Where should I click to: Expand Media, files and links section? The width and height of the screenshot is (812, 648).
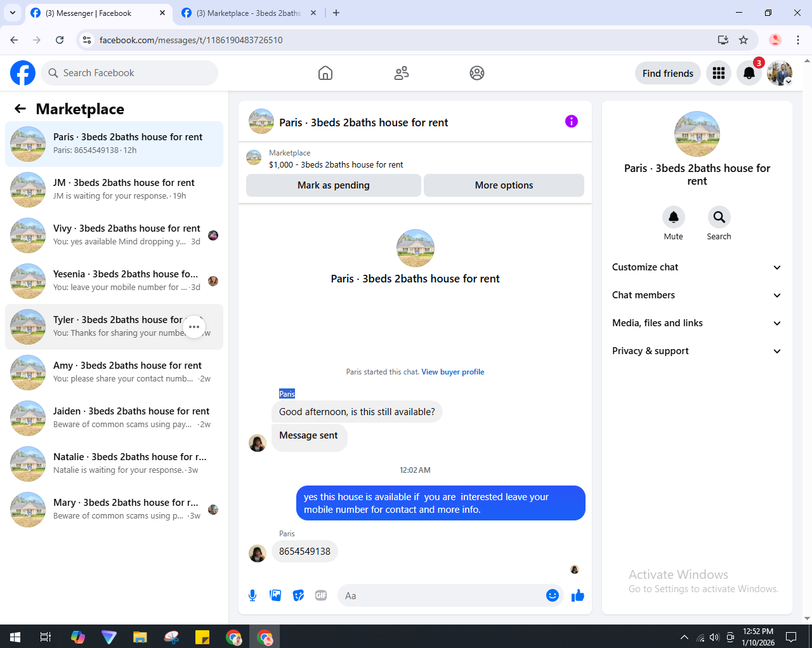[x=697, y=323]
